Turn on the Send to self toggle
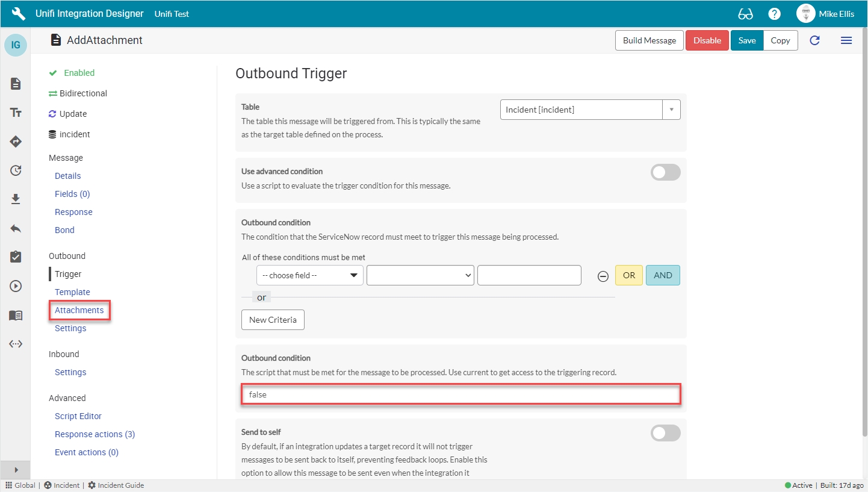 click(665, 433)
